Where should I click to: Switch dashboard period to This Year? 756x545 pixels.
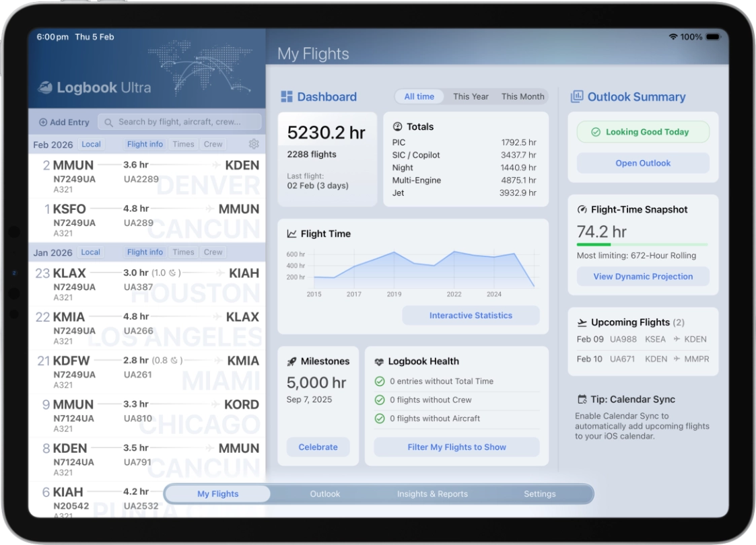471,96
